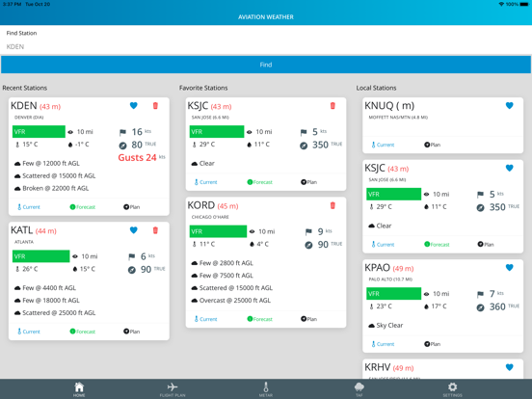Click the Wi-Fi status icon

(x=501, y=4)
